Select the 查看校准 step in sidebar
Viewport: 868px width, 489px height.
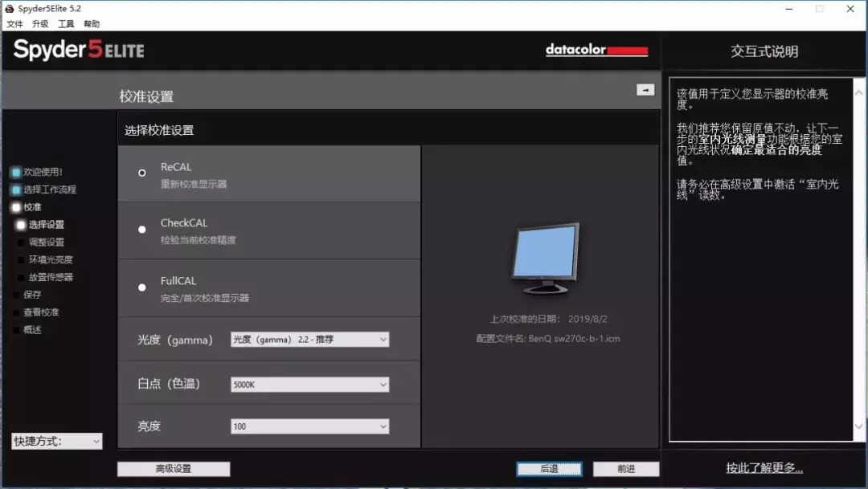click(35, 312)
